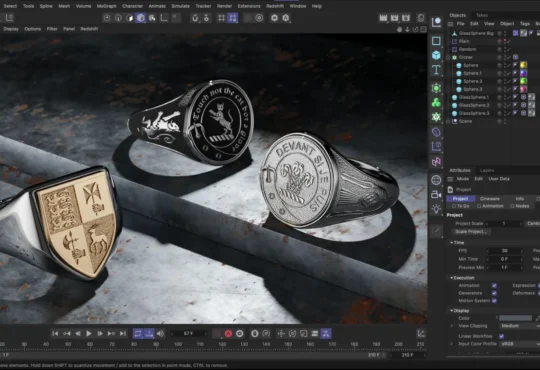Select the Cube primitive icon
Viewport: 540px width, 370px height.
(436, 55)
